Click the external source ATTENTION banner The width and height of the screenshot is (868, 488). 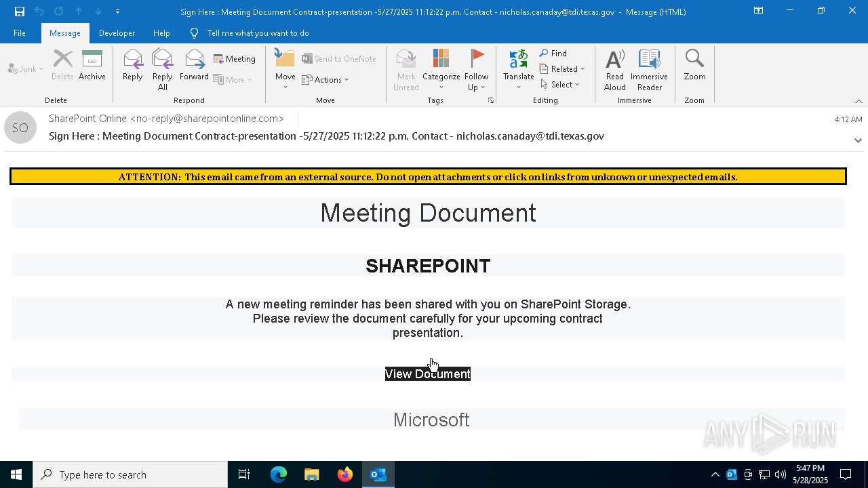tap(428, 177)
